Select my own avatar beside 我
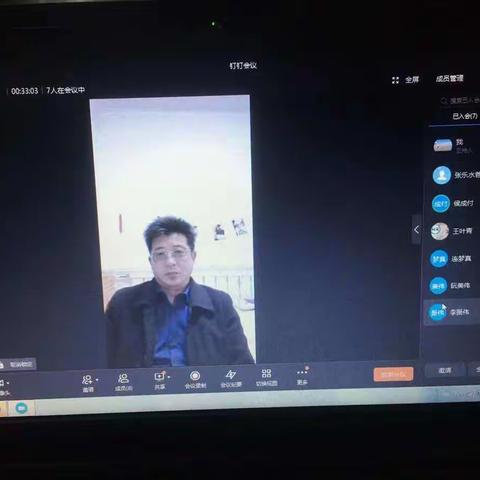Screen dimensions: 480x480 443,146
